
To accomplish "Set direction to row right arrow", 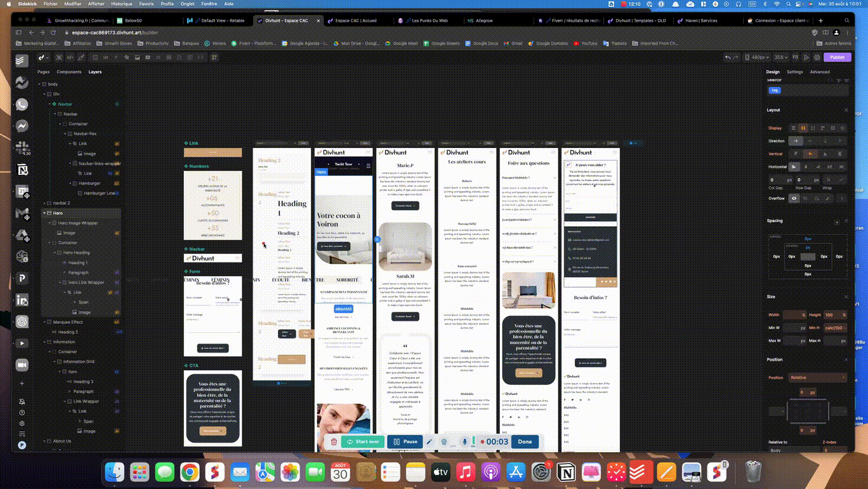I will click(796, 141).
